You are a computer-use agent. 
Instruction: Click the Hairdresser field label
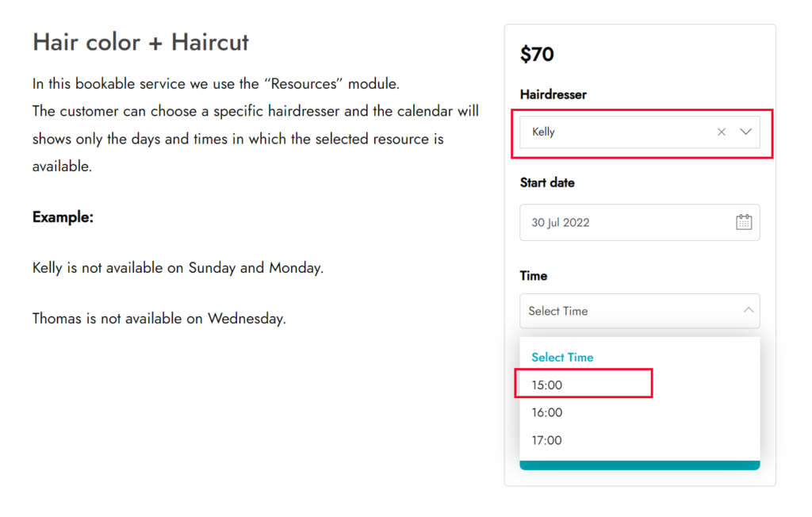click(553, 94)
